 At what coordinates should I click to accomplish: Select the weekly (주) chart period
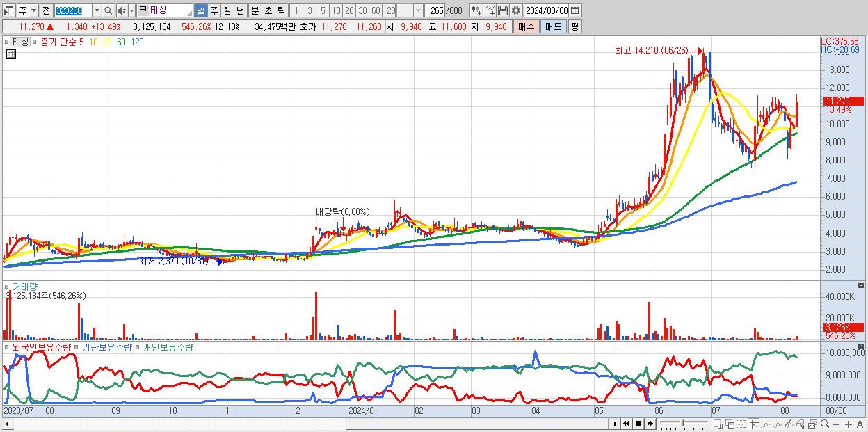[214, 10]
